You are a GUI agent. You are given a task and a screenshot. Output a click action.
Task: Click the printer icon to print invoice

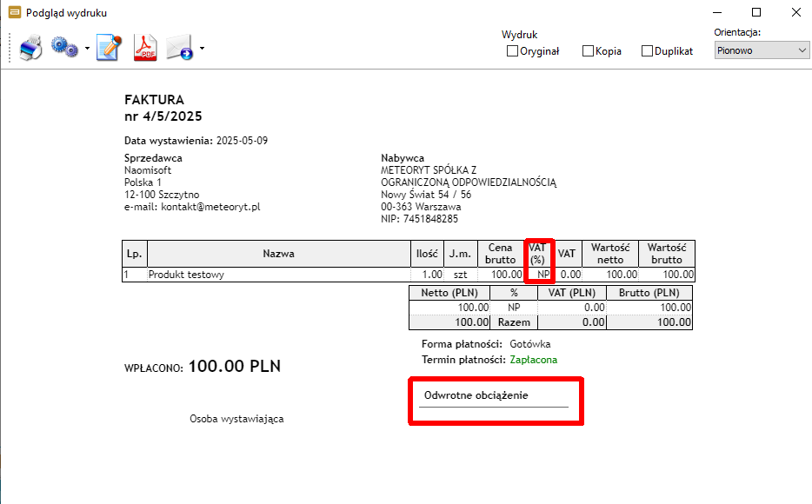[31, 48]
